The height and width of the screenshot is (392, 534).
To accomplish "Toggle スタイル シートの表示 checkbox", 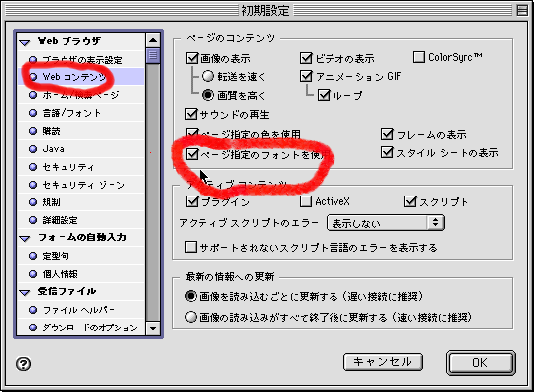I will [x=387, y=152].
